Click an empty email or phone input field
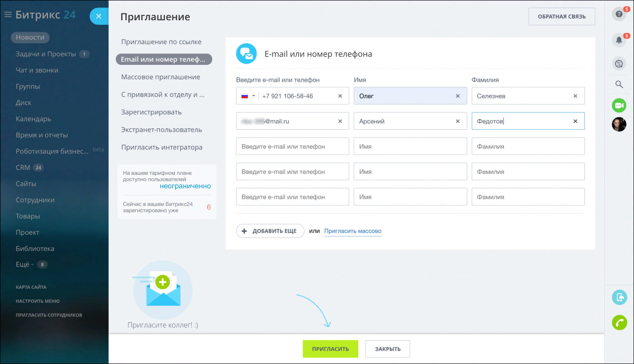Screen dimensions: 634x364 coord(292,146)
